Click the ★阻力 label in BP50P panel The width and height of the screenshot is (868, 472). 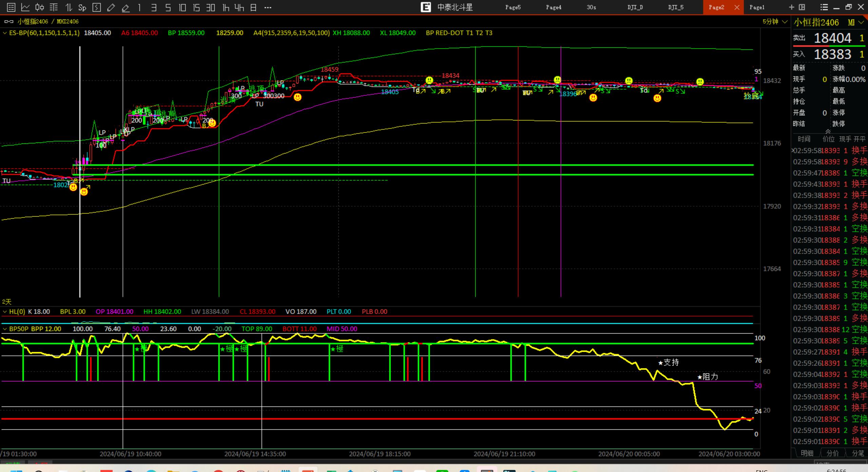point(707,377)
